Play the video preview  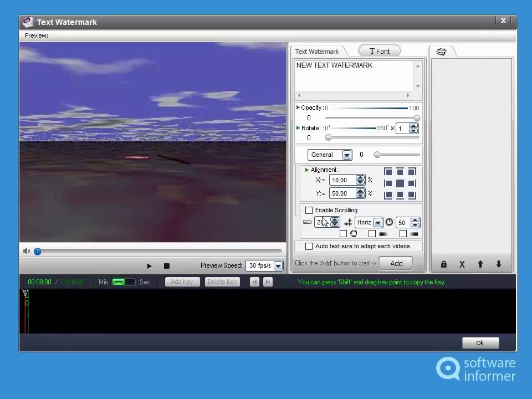(149, 266)
